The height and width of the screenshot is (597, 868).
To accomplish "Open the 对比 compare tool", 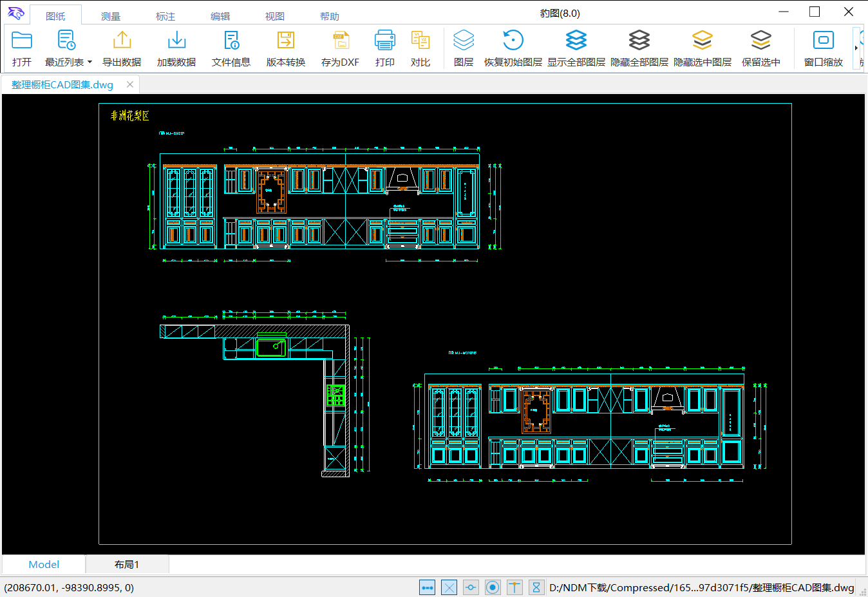I will tap(420, 41).
